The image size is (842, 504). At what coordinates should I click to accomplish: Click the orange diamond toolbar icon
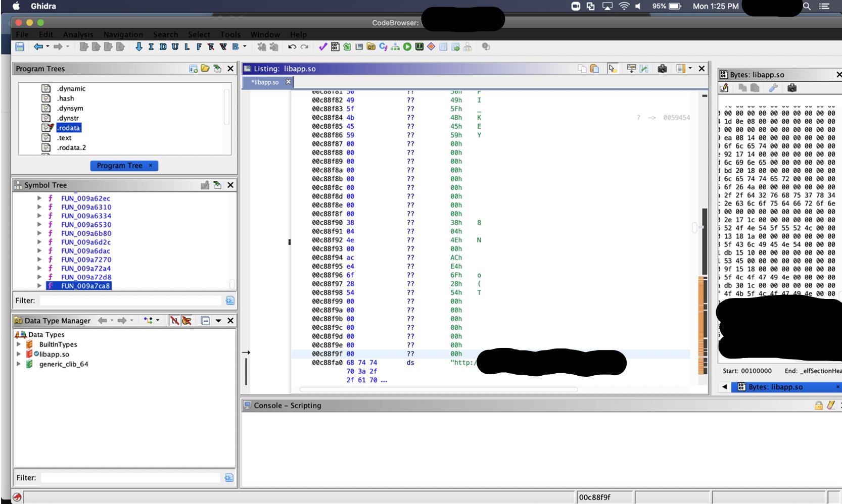pyautogui.click(x=431, y=47)
